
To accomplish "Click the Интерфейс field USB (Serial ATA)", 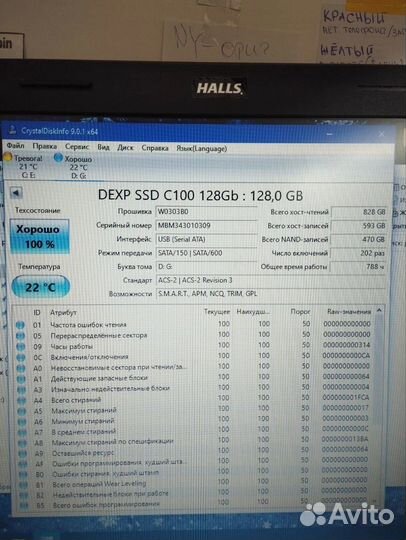I will tap(206, 239).
